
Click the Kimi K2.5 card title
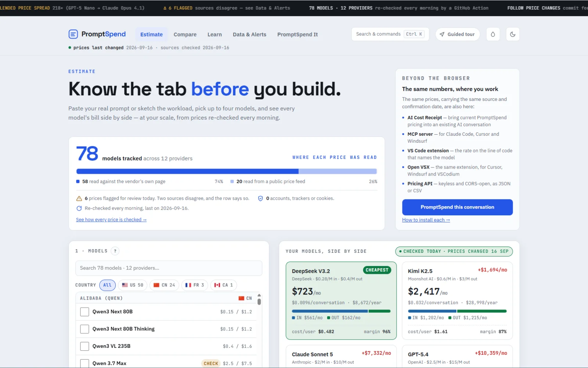pos(420,271)
